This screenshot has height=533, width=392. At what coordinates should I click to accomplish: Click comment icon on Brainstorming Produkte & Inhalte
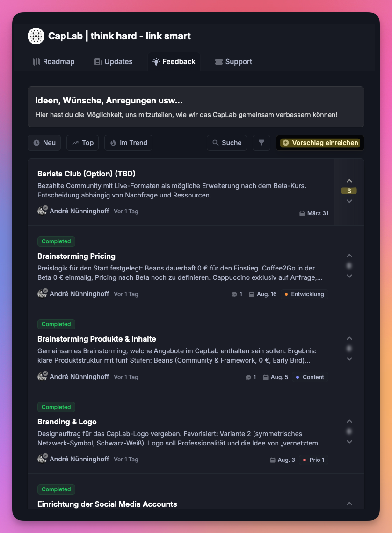(x=248, y=377)
